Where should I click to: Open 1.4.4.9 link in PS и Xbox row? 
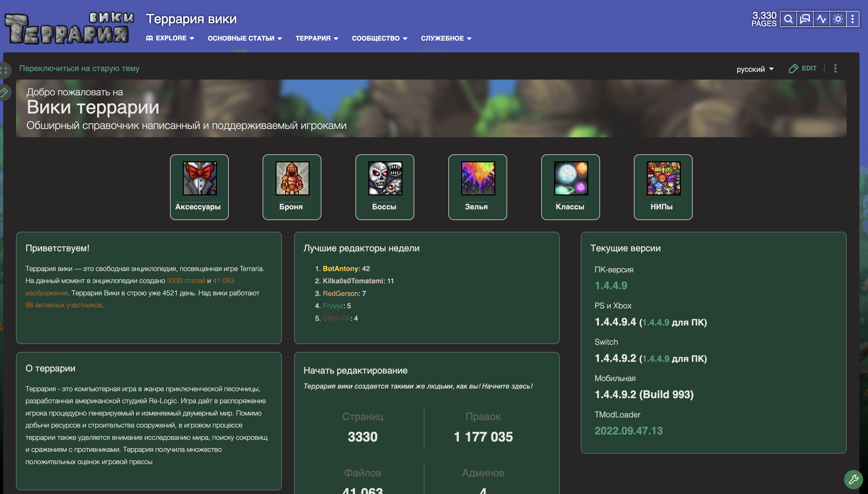tap(656, 322)
